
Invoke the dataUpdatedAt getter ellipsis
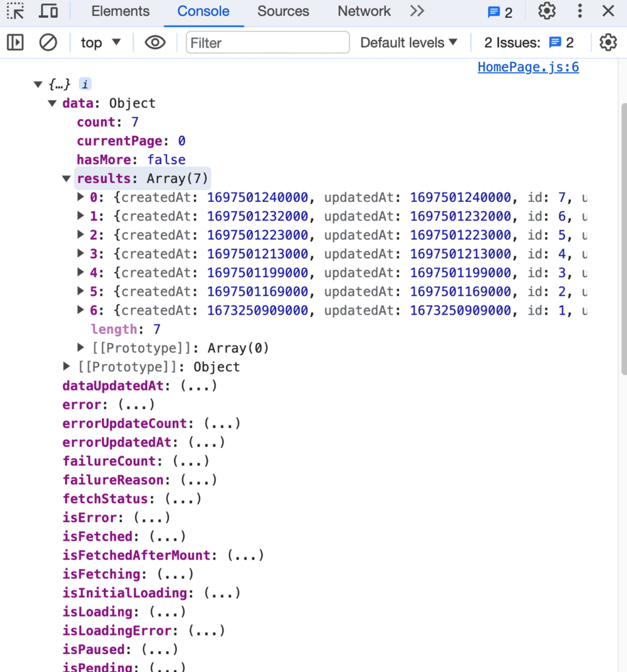coord(198,386)
